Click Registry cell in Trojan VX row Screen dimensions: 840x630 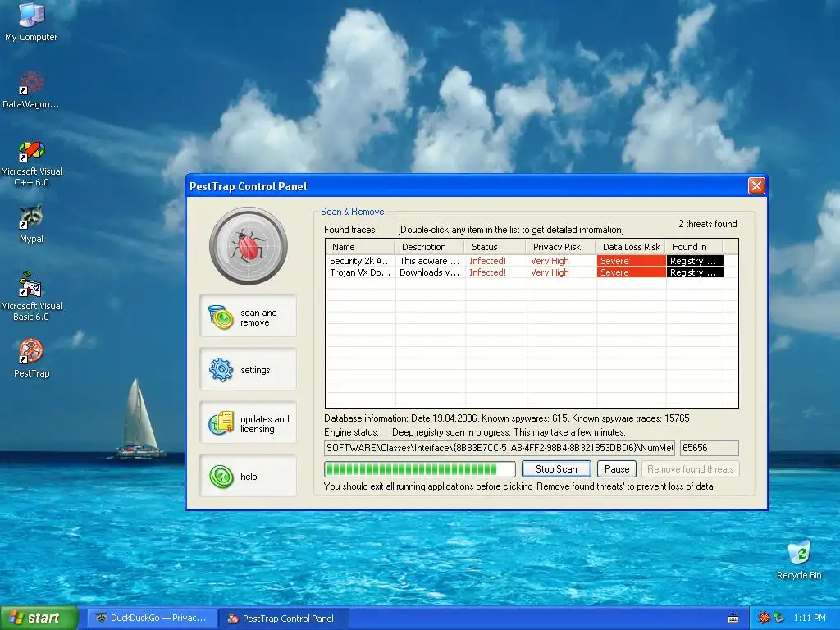[x=695, y=272]
